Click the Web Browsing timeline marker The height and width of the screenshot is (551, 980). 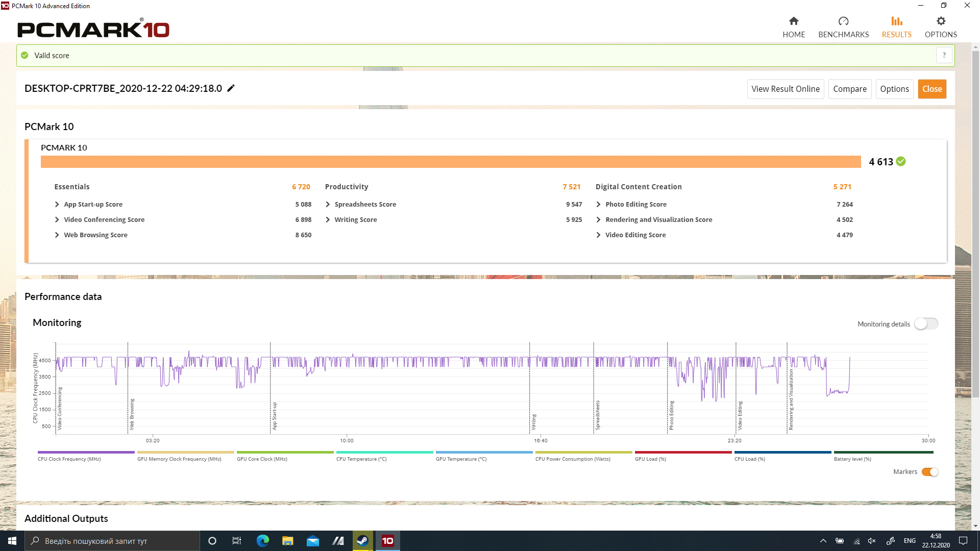[132, 414]
